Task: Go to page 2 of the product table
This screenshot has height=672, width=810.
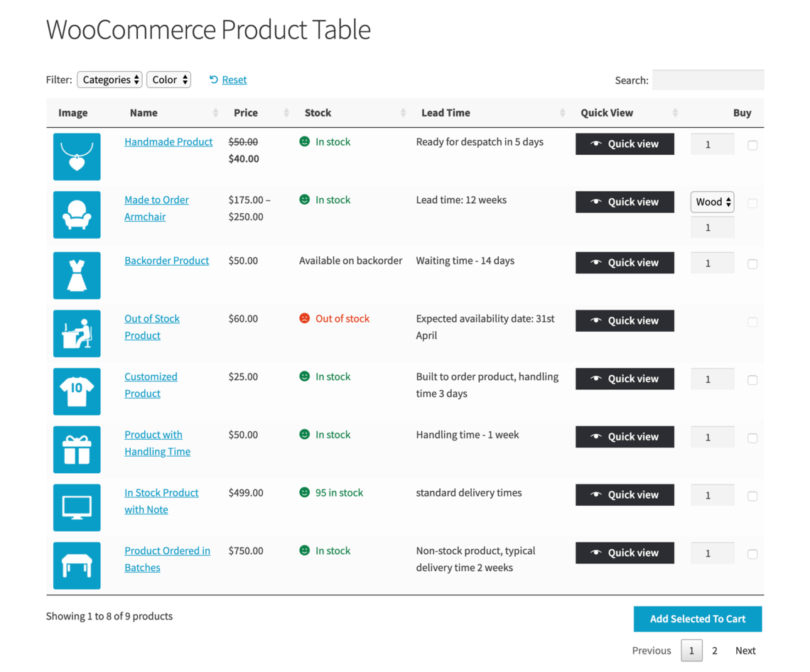Action: [x=715, y=650]
